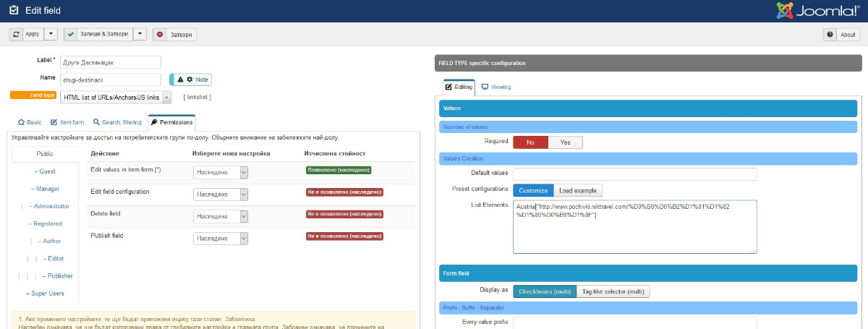Click the Joomla! logo
This screenshot has height=329, width=868.
pos(812,10)
